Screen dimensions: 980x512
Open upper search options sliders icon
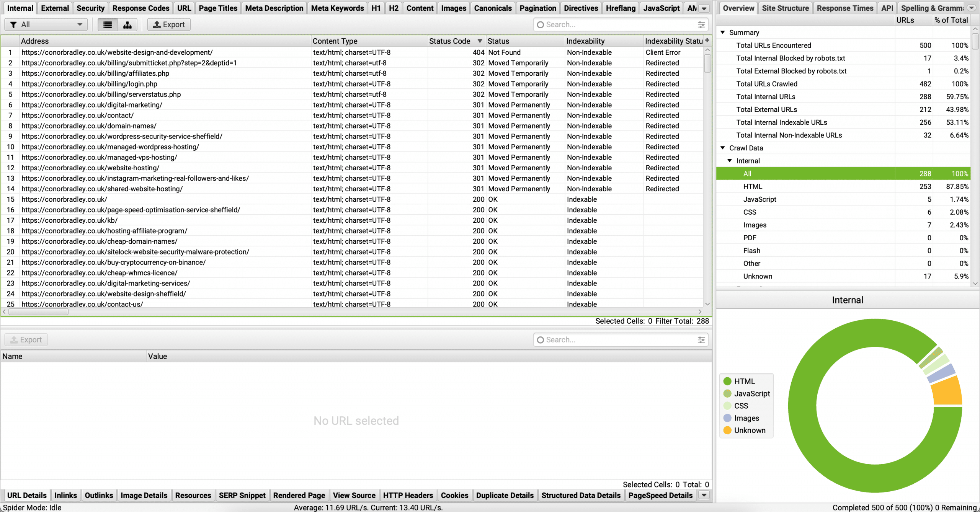701,24
